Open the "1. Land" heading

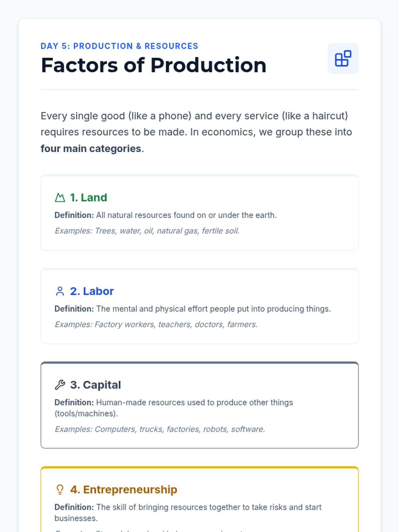tap(88, 198)
